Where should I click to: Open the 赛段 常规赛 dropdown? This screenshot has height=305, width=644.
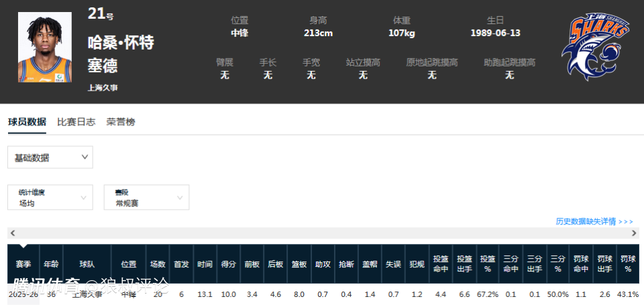tap(146, 198)
